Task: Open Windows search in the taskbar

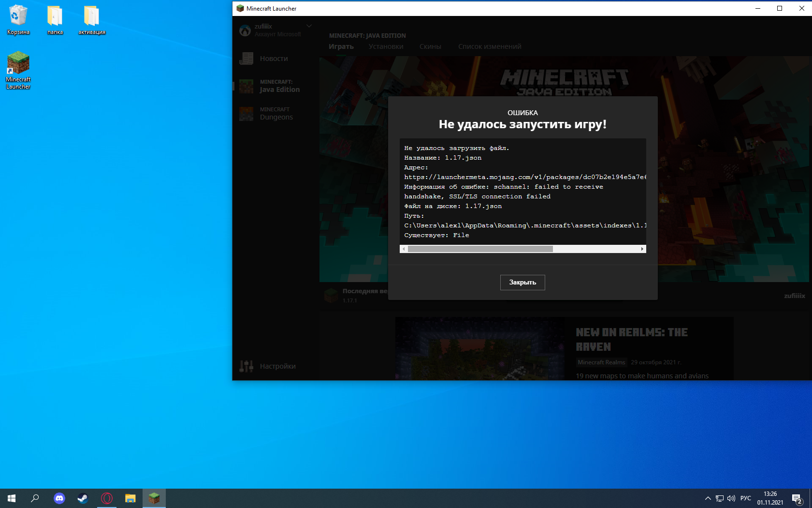Action: click(x=35, y=498)
